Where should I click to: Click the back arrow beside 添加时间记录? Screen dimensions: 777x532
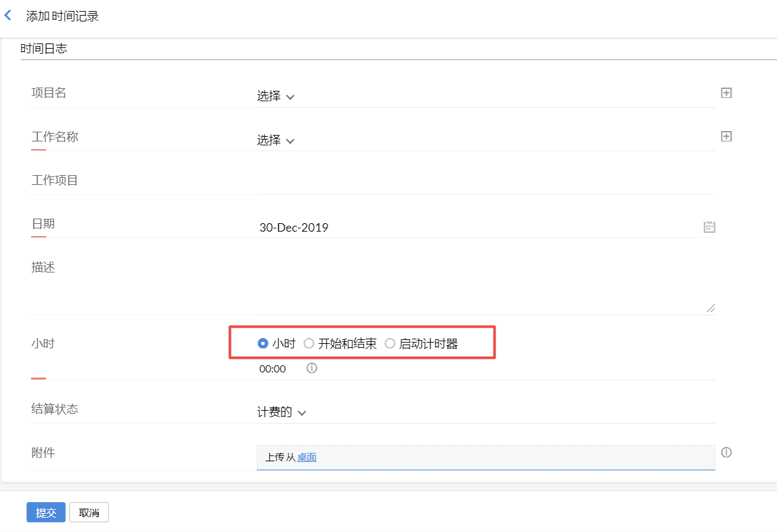pyautogui.click(x=8, y=16)
